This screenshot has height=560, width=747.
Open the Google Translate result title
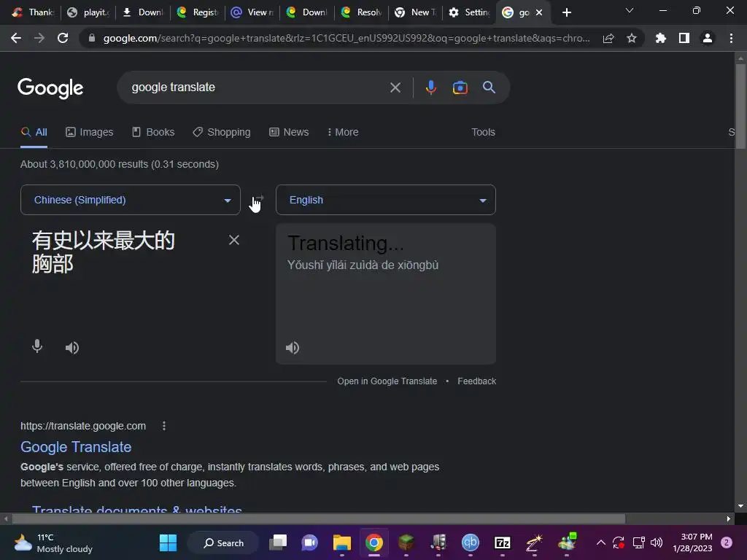(76, 447)
